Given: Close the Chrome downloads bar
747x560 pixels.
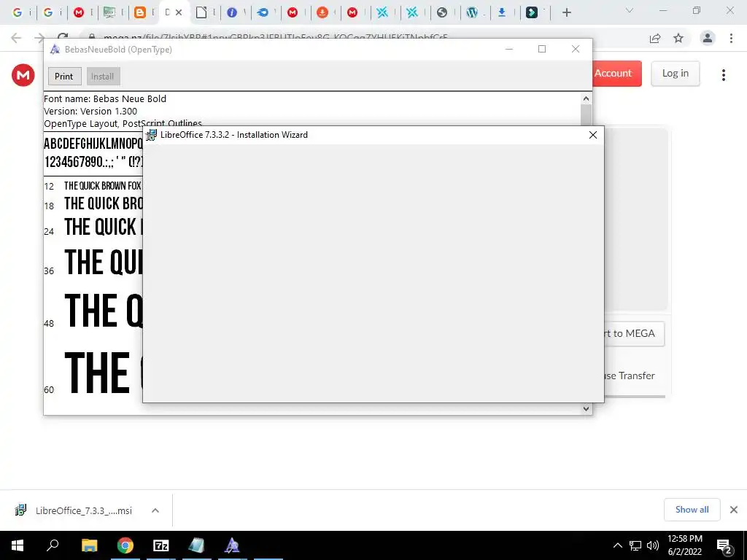Looking at the screenshot, I should click(734, 510).
